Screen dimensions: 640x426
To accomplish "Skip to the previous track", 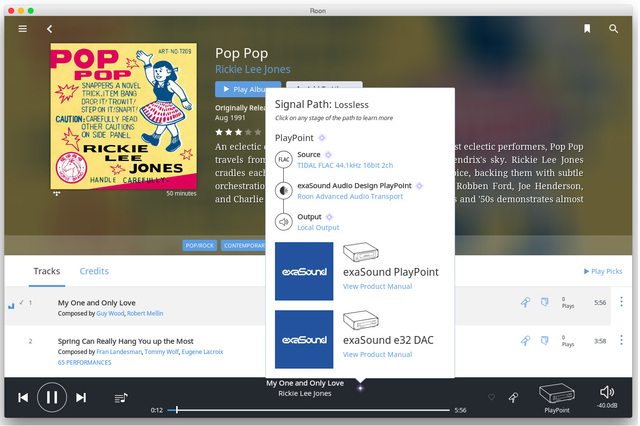I will [x=23, y=397].
